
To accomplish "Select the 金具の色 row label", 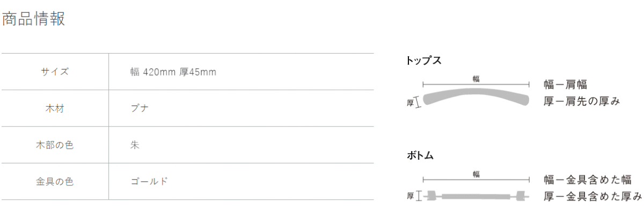I will pyautogui.click(x=55, y=182).
